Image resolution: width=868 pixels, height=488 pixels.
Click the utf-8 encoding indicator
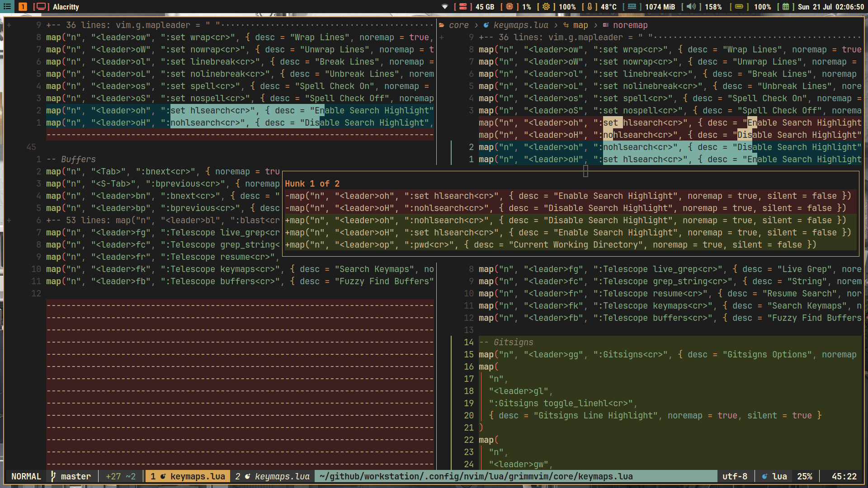click(x=735, y=476)
